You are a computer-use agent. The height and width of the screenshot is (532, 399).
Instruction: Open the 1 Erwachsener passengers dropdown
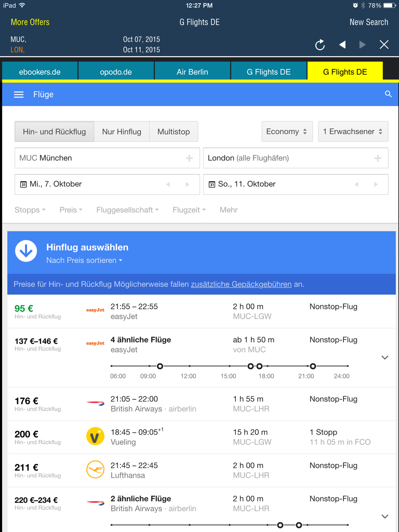point(353,132)
